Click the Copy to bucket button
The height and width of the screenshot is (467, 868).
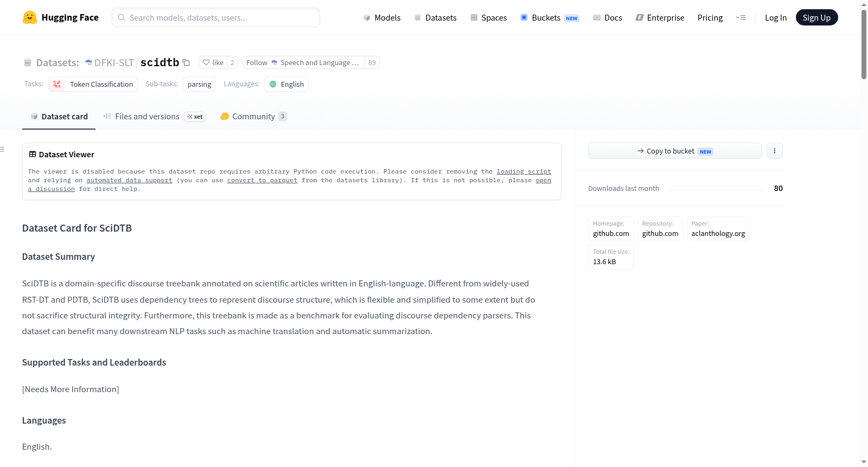coord(675,151)
